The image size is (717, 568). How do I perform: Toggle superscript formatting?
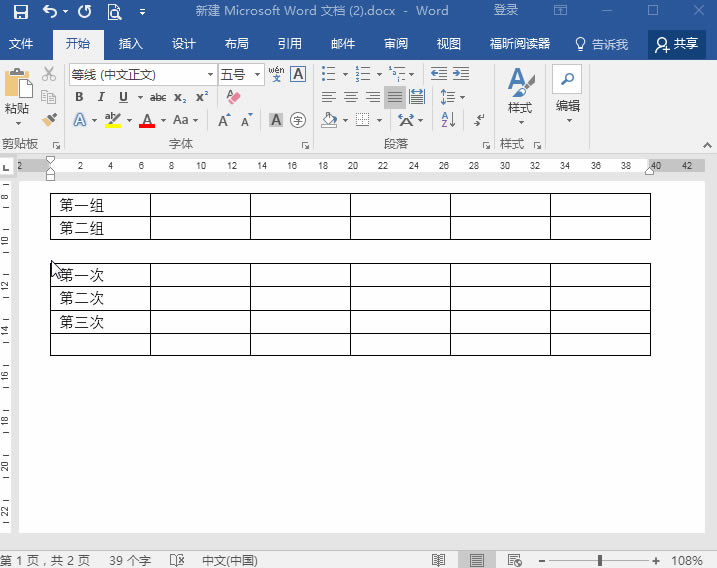tap(202, 97)
